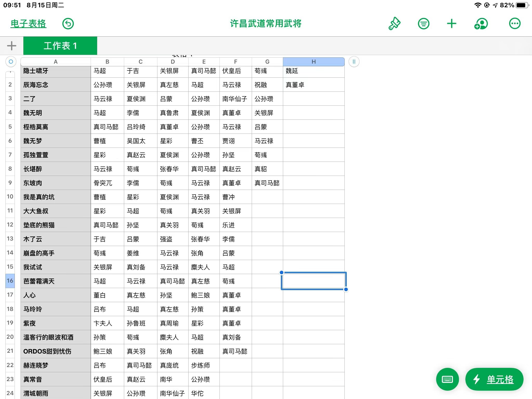Open the more options ellipsis menu
532x399 pixels.
pos(515,24)
